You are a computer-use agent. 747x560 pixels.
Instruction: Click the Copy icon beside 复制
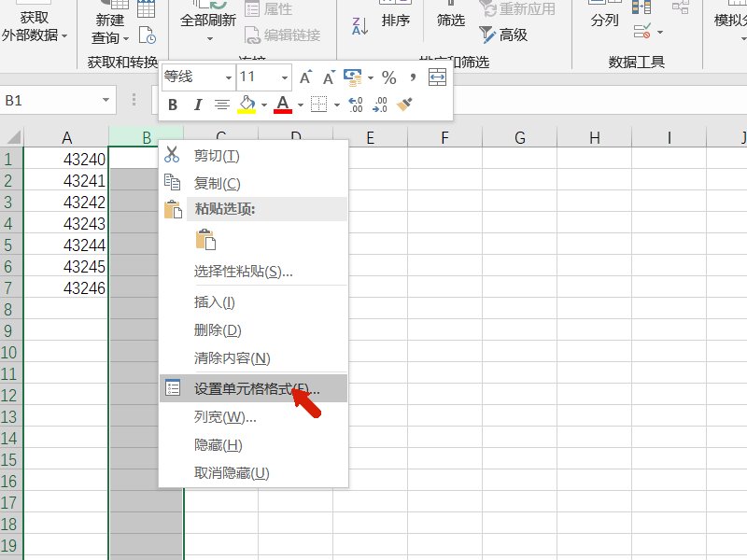174,184
